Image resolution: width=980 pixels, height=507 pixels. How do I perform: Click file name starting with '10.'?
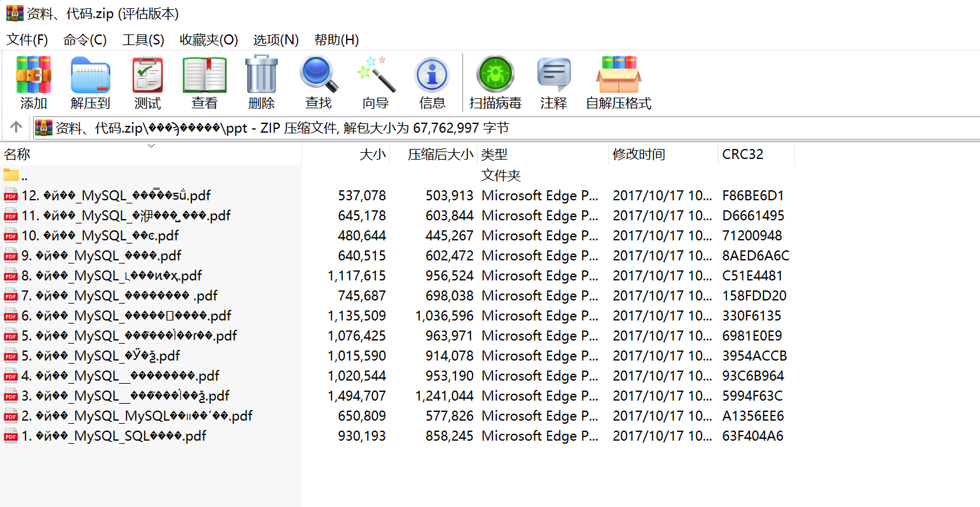(100, 235)
